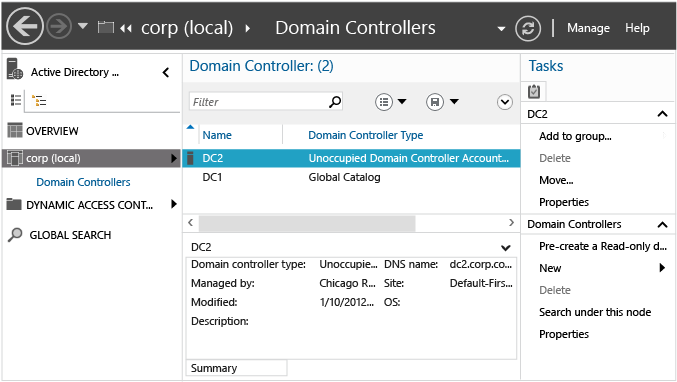Screen dimensions: 677x382
Task: Click the Tasks clipboard icon
Action: (x=534, y=91)
